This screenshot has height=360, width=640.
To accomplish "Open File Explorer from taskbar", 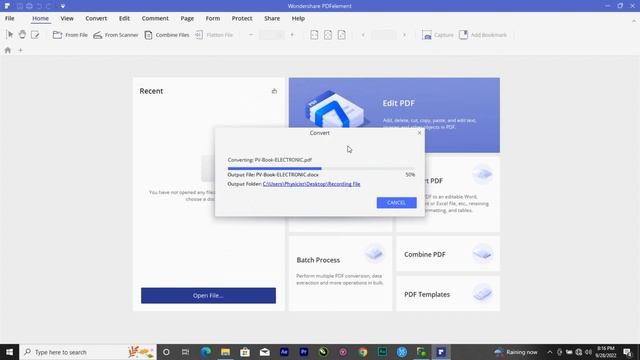I will pyautogui.click(x=225, y=352).
